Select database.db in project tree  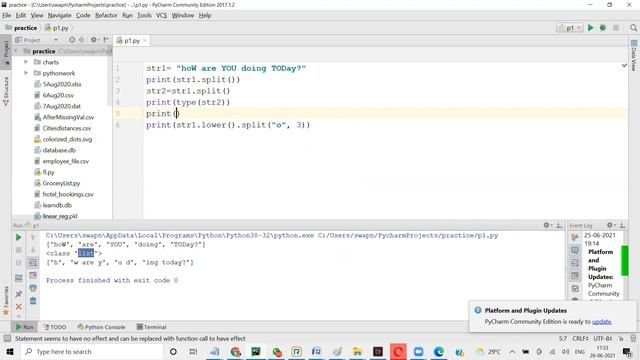click(59, 150)
